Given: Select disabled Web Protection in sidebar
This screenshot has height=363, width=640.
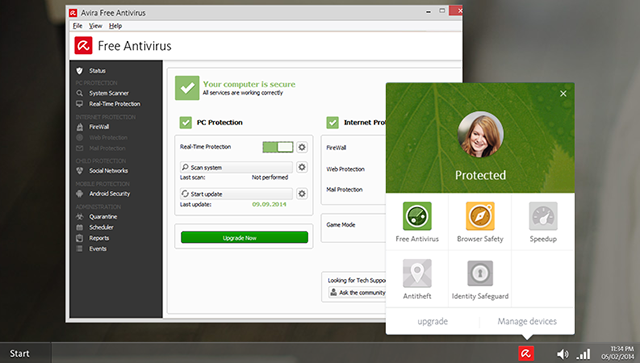Looking at the screenshot, I should click(x=108, y=138).
